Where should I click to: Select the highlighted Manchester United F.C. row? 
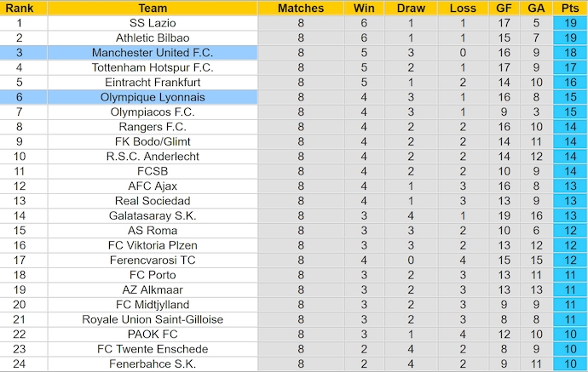(x=153, y=53)
